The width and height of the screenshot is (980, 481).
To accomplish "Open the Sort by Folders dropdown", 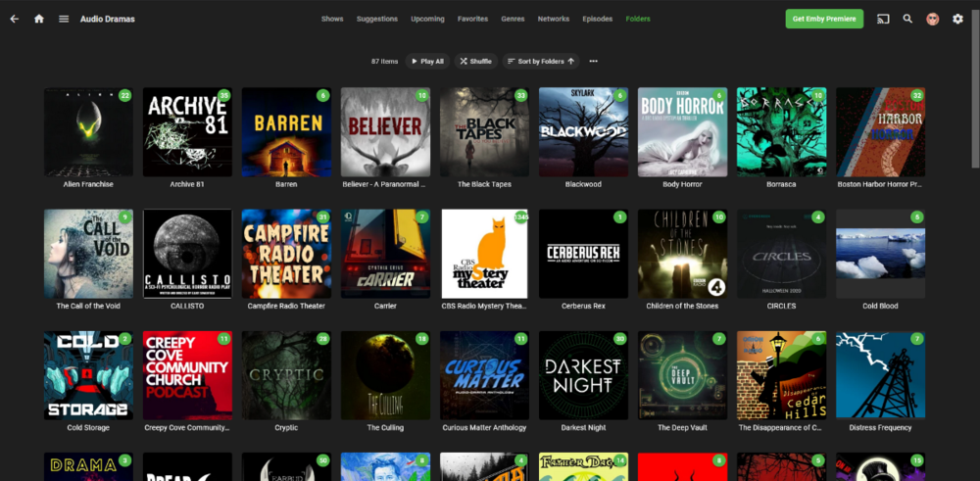I will [x=541, y=61].
